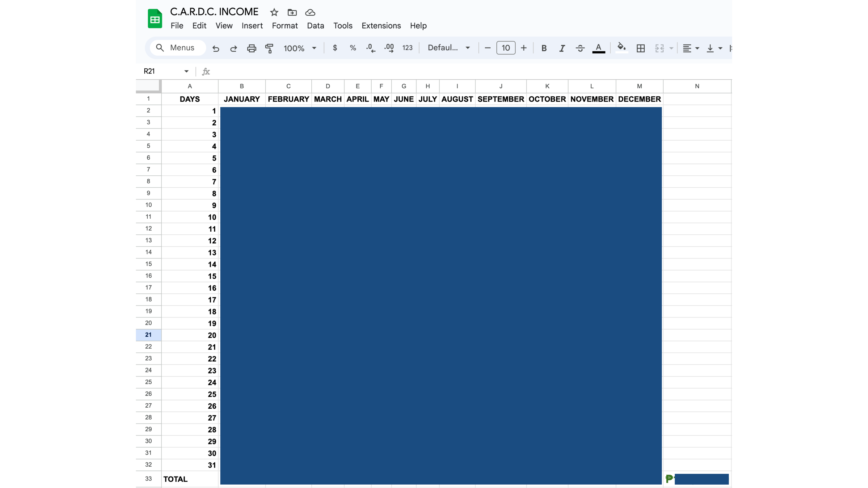Open the borders tool
This screenshot has width=868, height=488.
point(640,48)
